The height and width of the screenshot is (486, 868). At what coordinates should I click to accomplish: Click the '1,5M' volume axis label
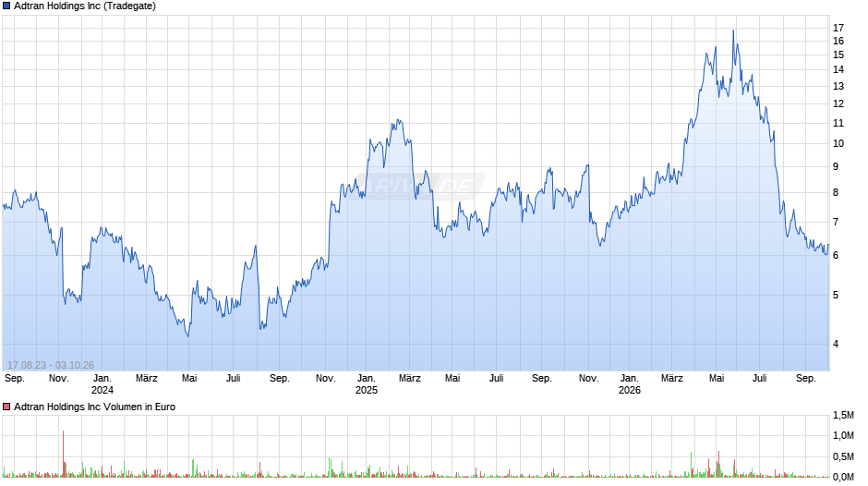[x=843, y=416]
